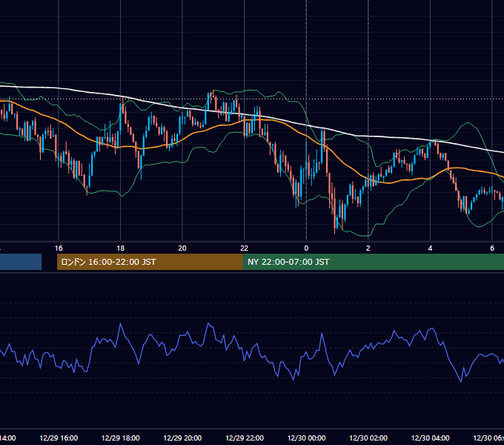Click the 22 hour axis label

[245, 248]
